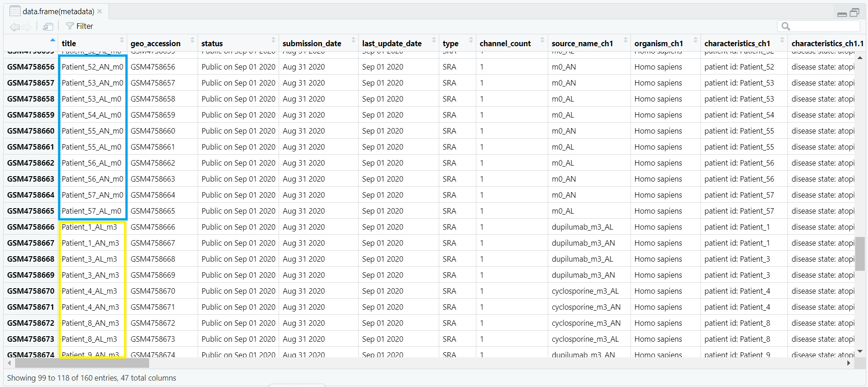Select the Patient_1_AL_m3 title cell
The height and width of the screenshot is (387, 868).
pyautogui.click(x=90, y=227)
